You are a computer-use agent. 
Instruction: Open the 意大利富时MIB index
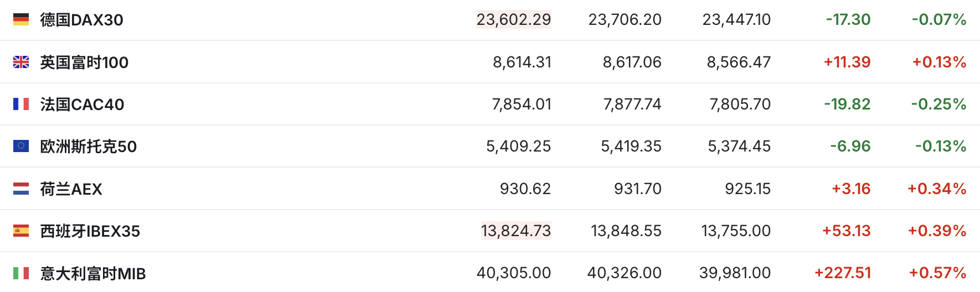[93, 273]
